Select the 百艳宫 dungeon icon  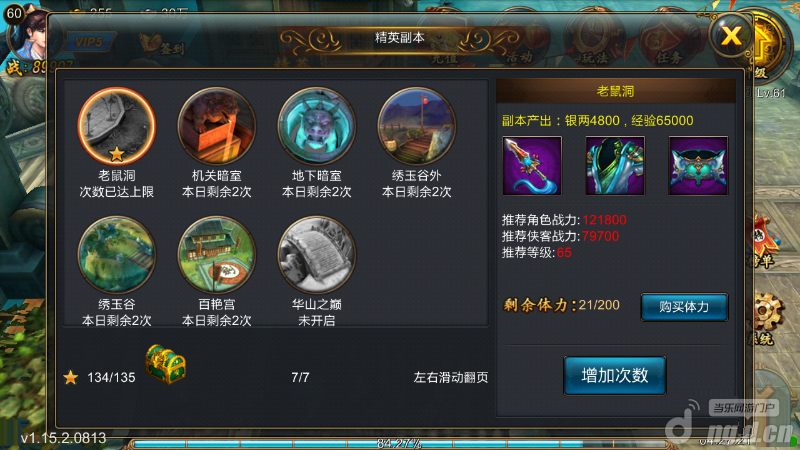point(217,255)
